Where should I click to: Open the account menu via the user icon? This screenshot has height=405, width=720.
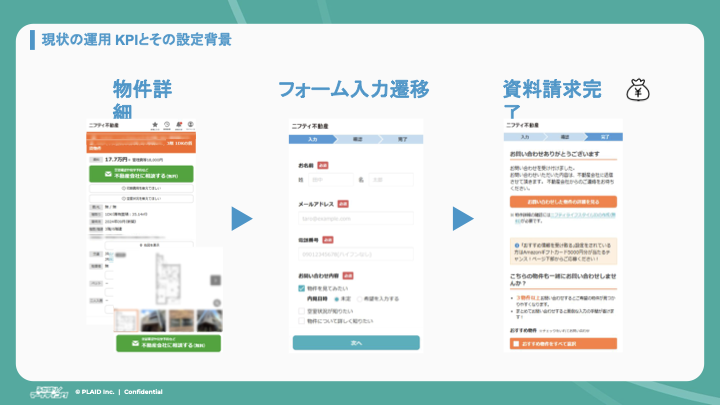[x=191, y=125]
